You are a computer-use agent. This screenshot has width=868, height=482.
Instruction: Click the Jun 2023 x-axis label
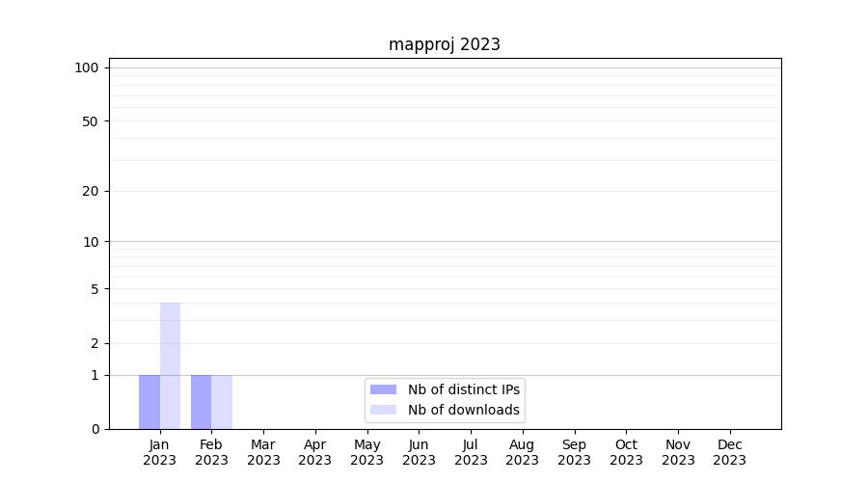[419, 452]
